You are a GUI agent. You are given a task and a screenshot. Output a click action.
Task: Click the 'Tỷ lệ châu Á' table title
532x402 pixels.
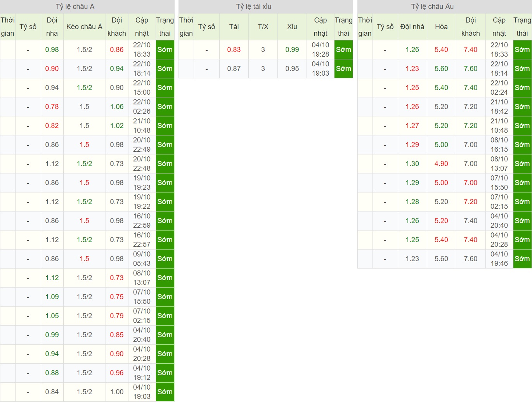point(75,7)
